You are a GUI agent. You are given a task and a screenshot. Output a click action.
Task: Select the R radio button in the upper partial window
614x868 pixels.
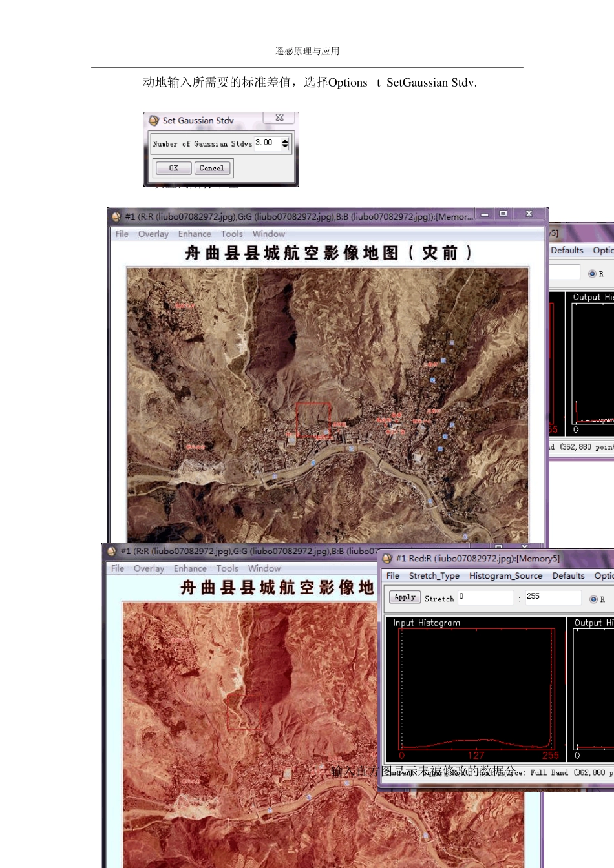tap(592, 274)
